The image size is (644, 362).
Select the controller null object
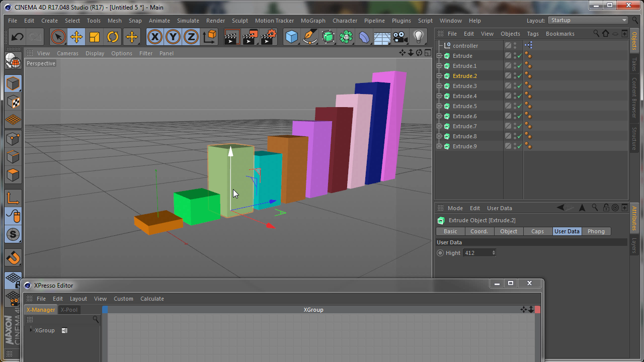click(x=465, y=46)
